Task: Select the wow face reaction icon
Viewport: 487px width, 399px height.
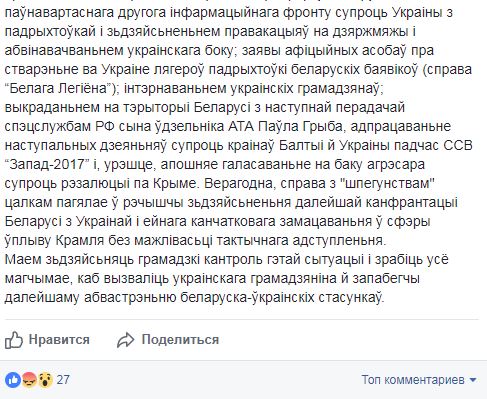Action: coord(45,380)
